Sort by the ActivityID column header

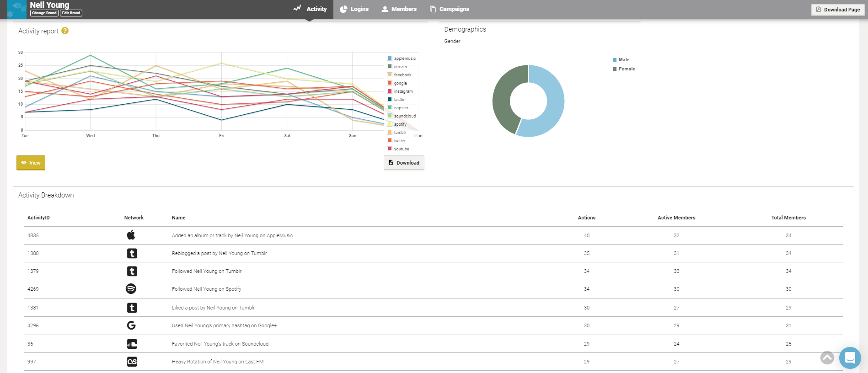pyautogui.click(x=38, y=218)
